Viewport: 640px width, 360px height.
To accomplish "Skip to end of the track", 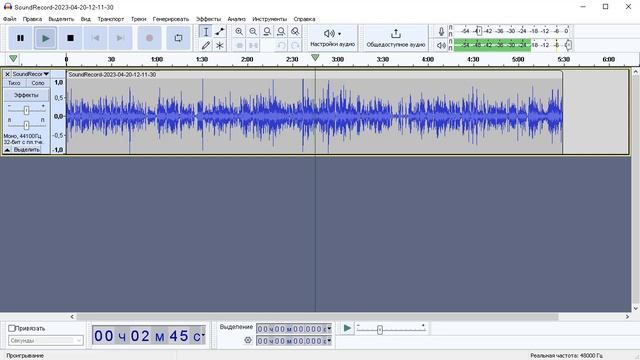I will coord(120,38).
